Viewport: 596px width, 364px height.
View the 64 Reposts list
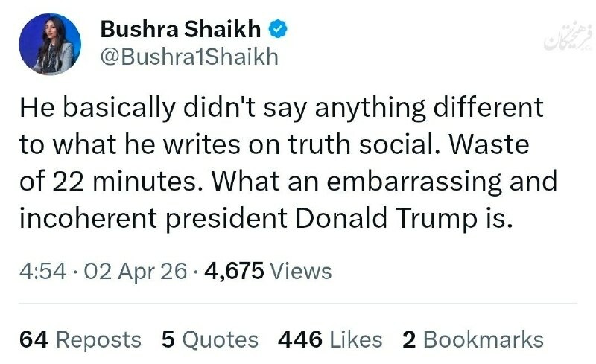point(80,339)
